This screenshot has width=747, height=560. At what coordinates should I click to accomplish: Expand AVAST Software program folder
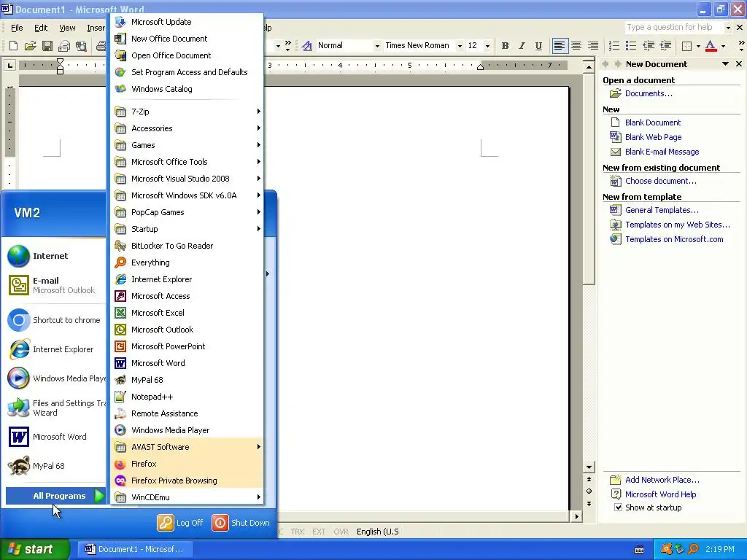tap(187, 447)
